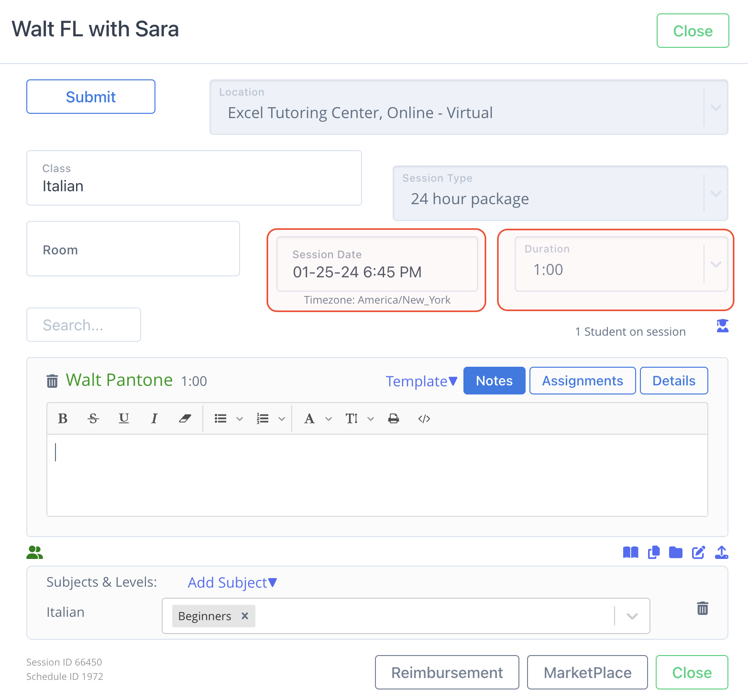Insert a bulleted list

(x=220, y=419)
